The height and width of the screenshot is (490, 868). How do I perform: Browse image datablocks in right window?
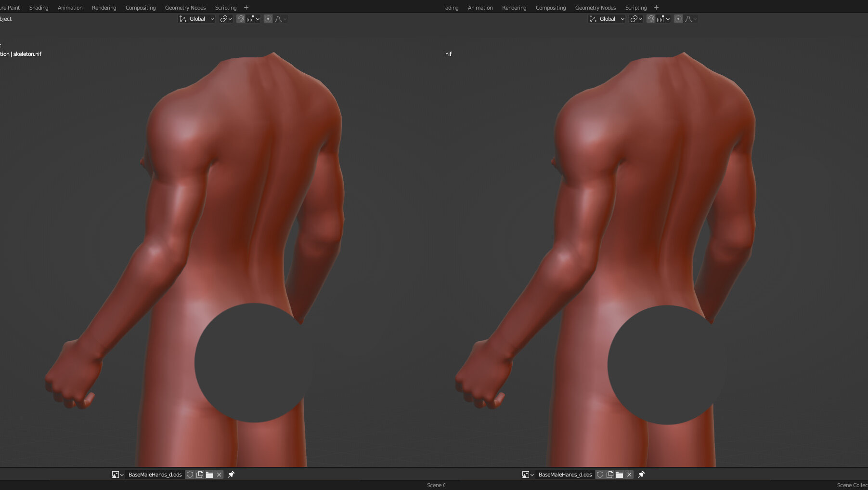click(528, 475)
